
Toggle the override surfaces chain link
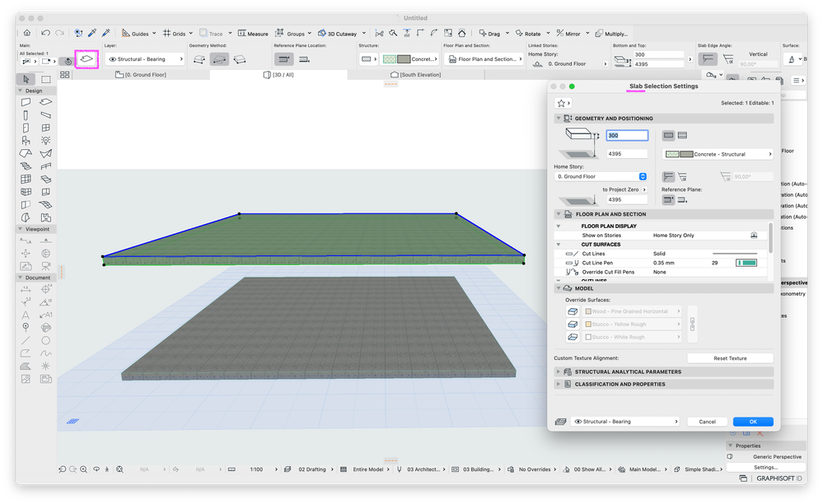tap(692, 324)
